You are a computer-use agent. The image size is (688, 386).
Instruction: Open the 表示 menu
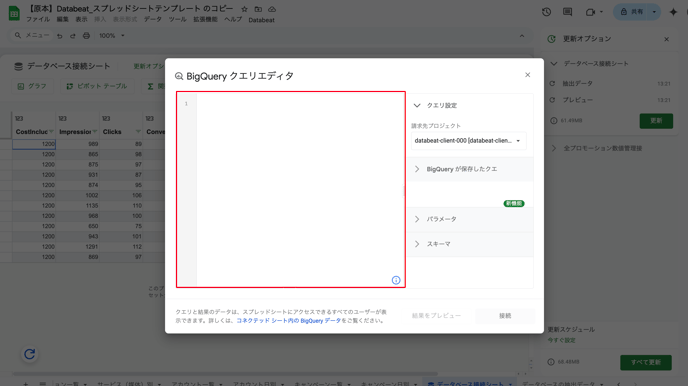81,20
